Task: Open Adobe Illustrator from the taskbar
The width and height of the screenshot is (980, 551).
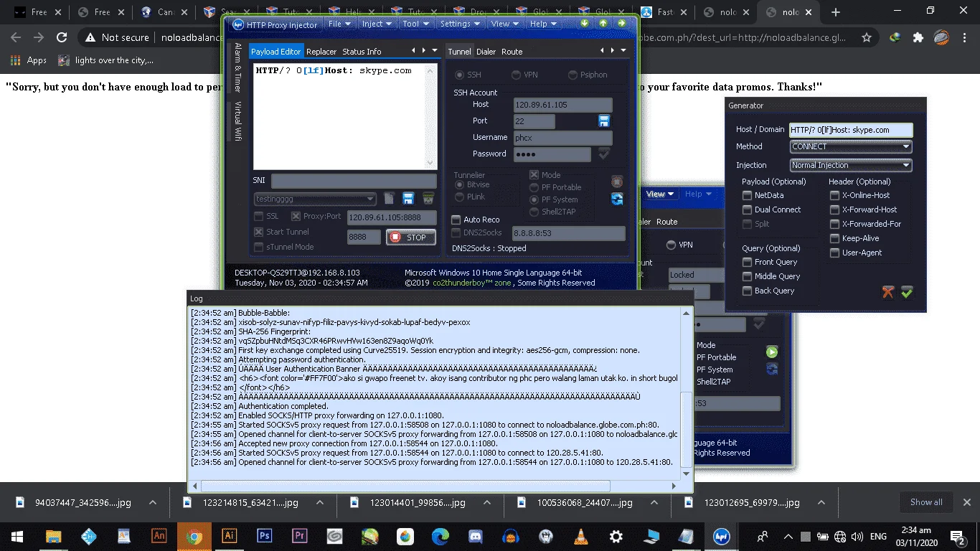Action: coord(230,536)
